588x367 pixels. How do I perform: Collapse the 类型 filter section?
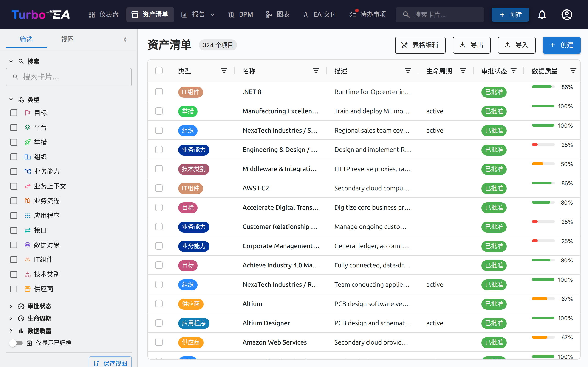(x=11, y=100)
